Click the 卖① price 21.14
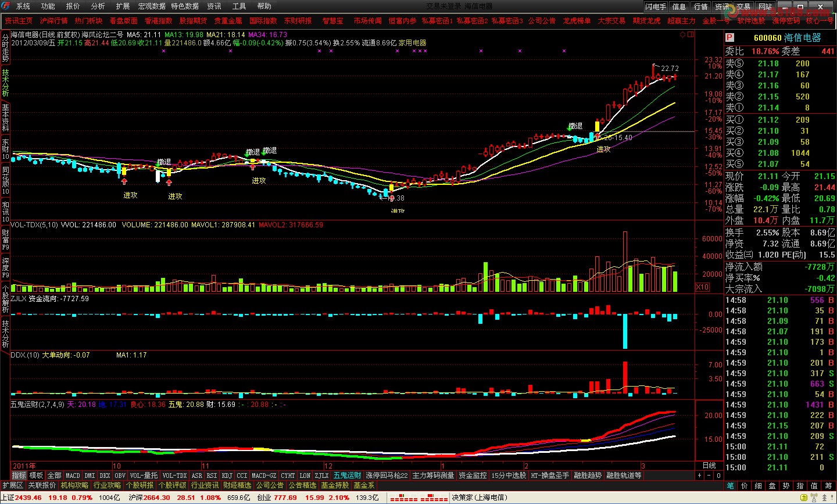 click(x=768, y=108)
